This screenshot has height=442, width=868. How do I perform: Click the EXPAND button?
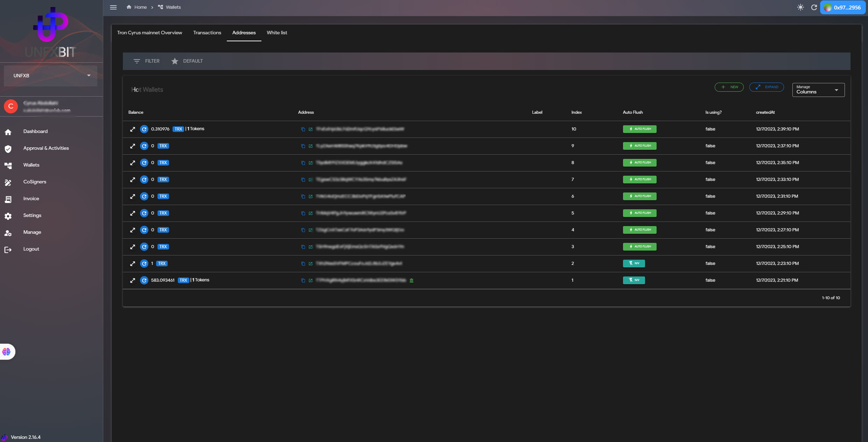[766, 87]
